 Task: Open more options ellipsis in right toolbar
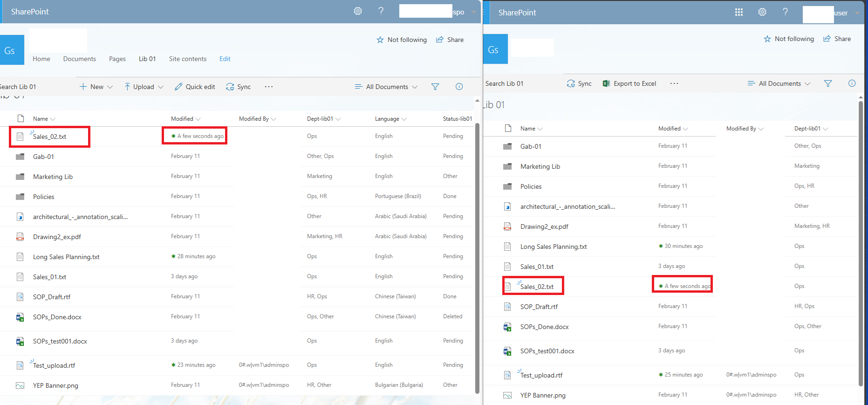[x=674, y=83]
